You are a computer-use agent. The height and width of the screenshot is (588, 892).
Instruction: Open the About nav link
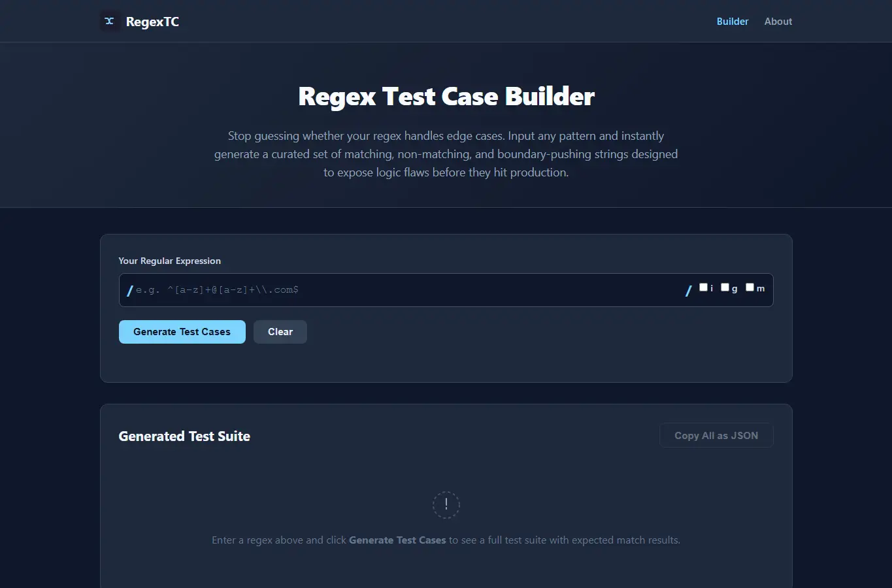(778, 22)
